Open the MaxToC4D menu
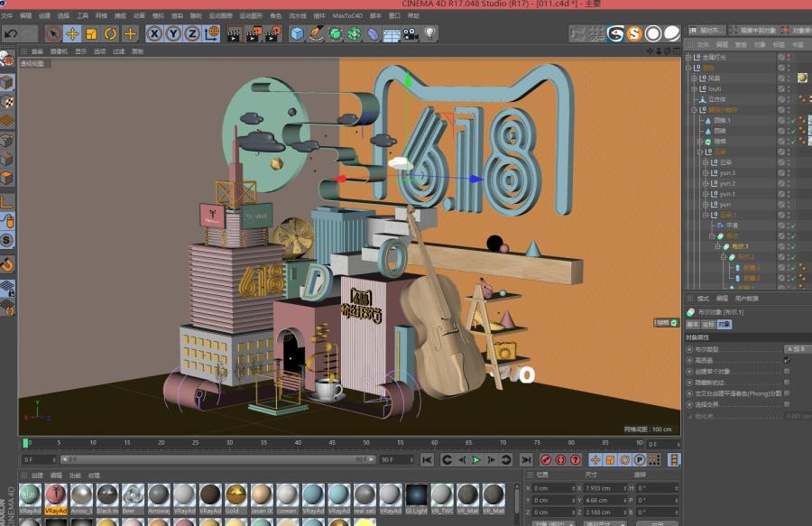The height and width of the screenshot is (526, 812). point(347,15)
